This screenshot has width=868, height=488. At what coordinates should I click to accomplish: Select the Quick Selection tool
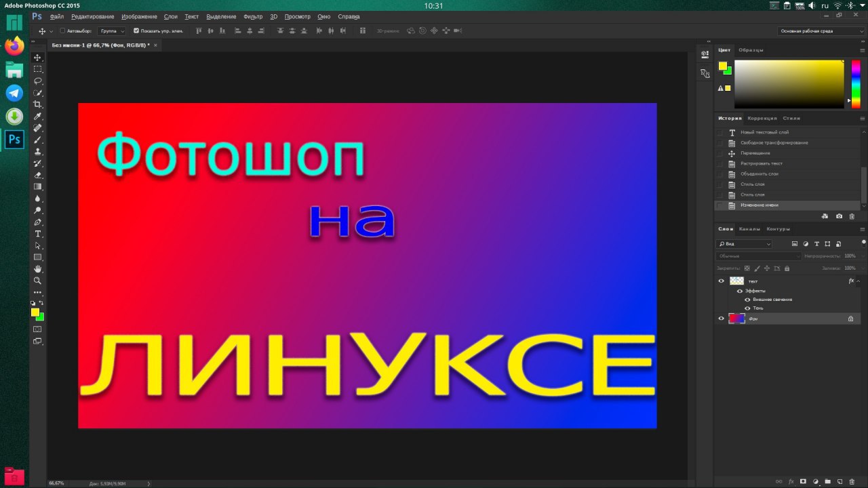[x=38, y=93]
